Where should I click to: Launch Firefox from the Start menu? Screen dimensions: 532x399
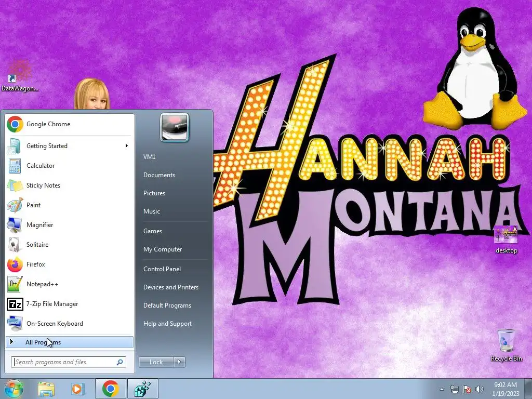(x=70, y=264)
